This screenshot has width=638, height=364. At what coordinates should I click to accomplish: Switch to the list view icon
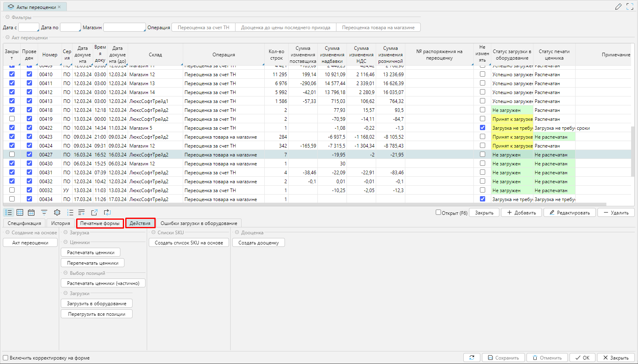point(9,212)
